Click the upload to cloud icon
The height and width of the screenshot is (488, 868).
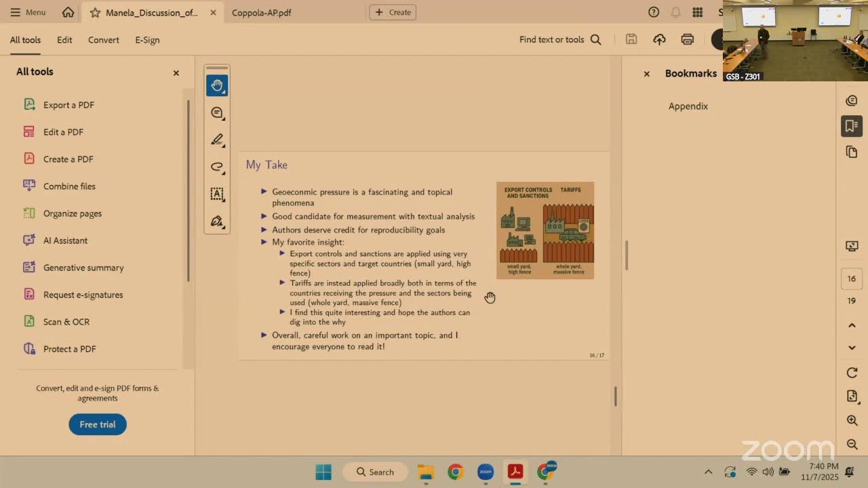pyautogui.click(x=659, y=39)
